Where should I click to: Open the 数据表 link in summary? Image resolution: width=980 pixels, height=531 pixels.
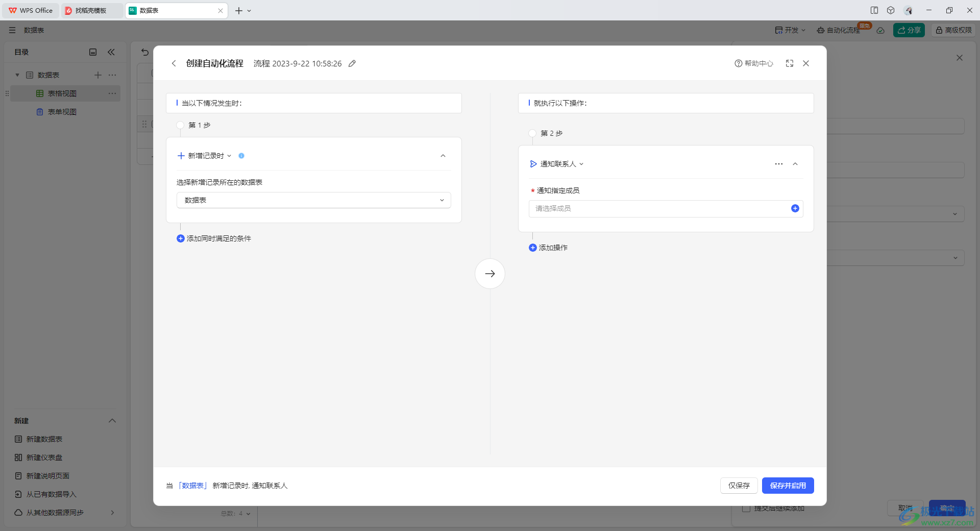pyautogui.click(x=193, y=486)
